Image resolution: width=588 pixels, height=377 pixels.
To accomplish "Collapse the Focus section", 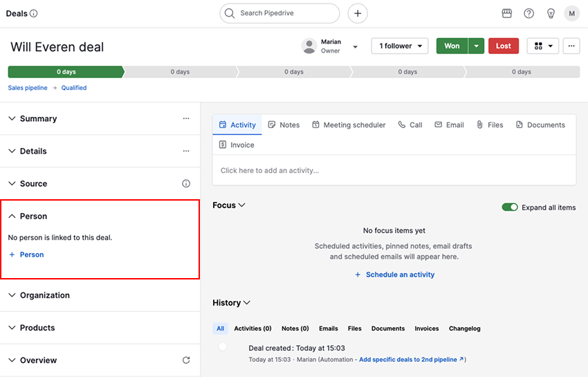I will coord(241,205).
